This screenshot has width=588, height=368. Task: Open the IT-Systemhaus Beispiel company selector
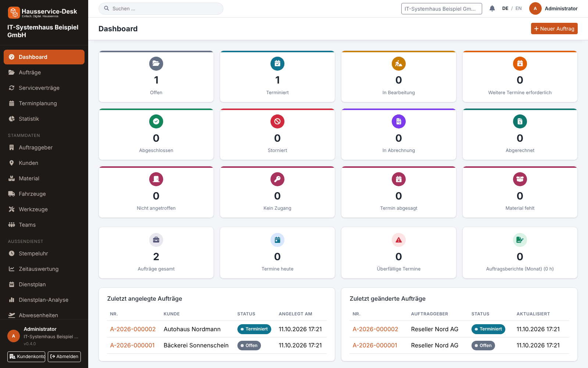pyautogui.click(x=442, y=8)
